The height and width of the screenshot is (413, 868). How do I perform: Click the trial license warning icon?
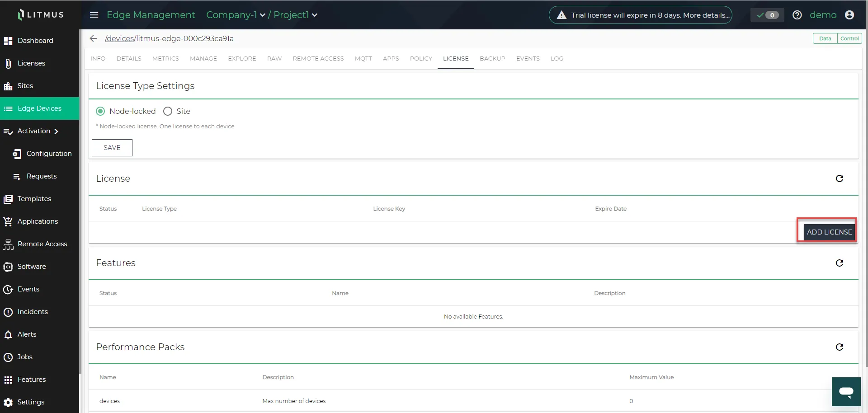[x=561, y=15]
